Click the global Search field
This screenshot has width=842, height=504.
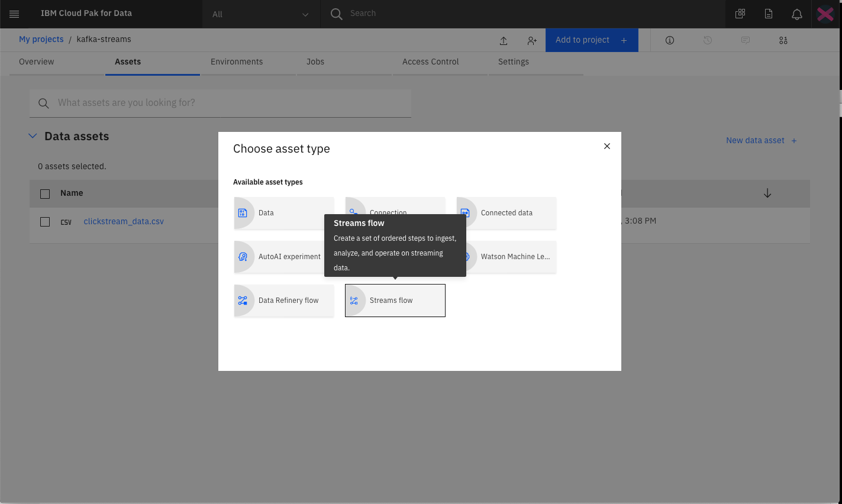click(523, 14)
